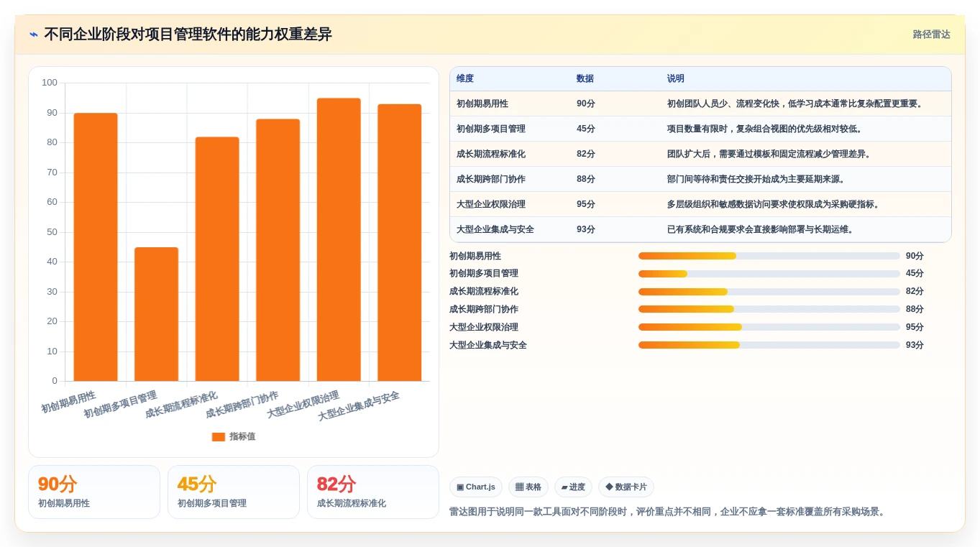Select the 初创期多项目管理 table cell
The width and height of the screenshot is (980, 547).
click(x=491, y=129)
